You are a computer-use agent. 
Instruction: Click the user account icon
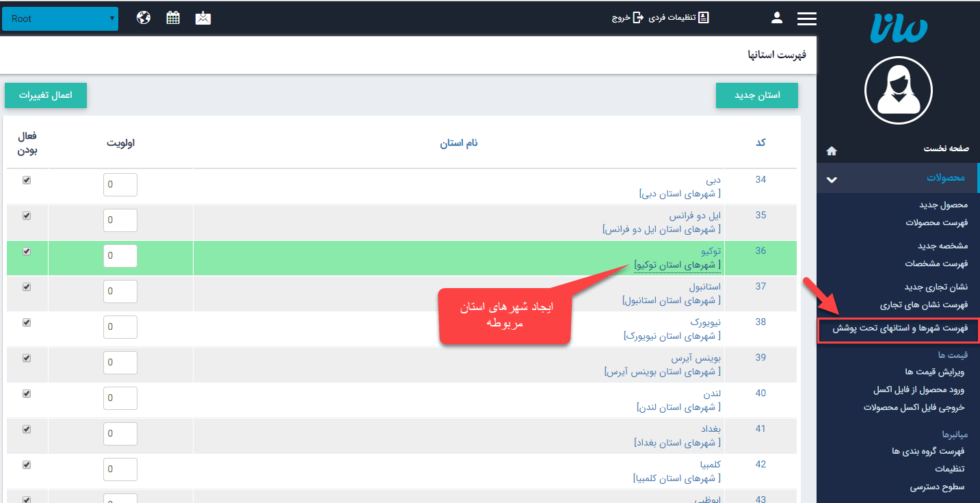tap(777, 17)
